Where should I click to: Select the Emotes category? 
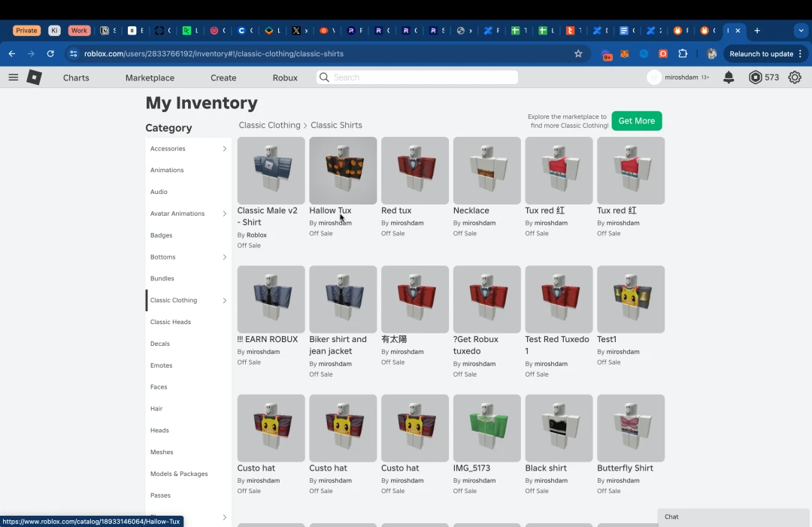pos(161,365)
